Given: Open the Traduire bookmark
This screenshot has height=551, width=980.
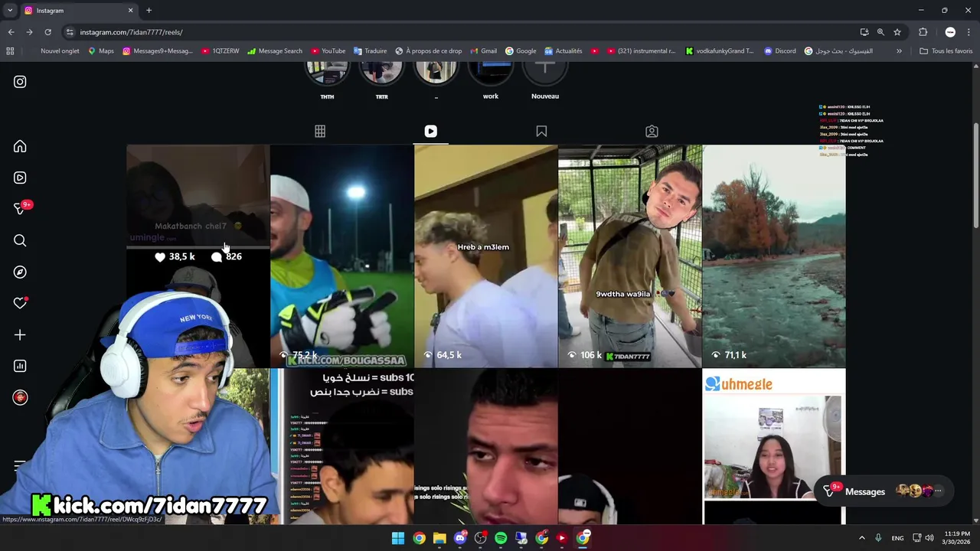Looking at the screenshot, I should click(x=371, y=51).
